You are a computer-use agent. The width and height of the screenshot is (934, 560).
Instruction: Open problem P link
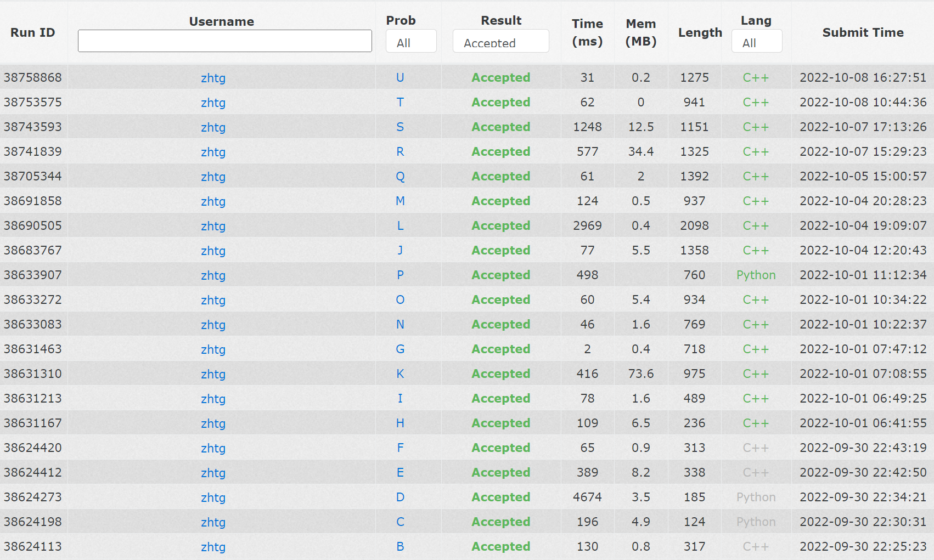[x=400, y=275]
